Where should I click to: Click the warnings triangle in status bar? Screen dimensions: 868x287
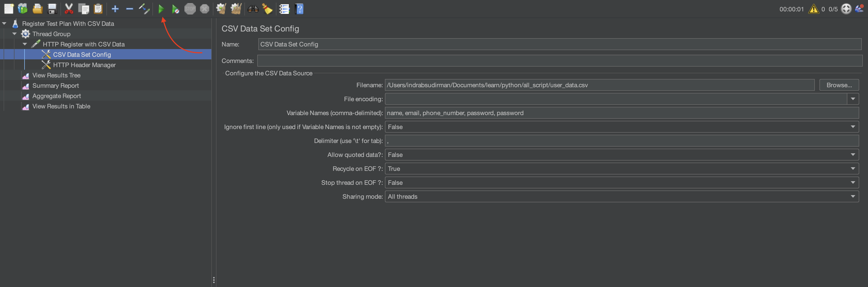[x=814, y=9]
